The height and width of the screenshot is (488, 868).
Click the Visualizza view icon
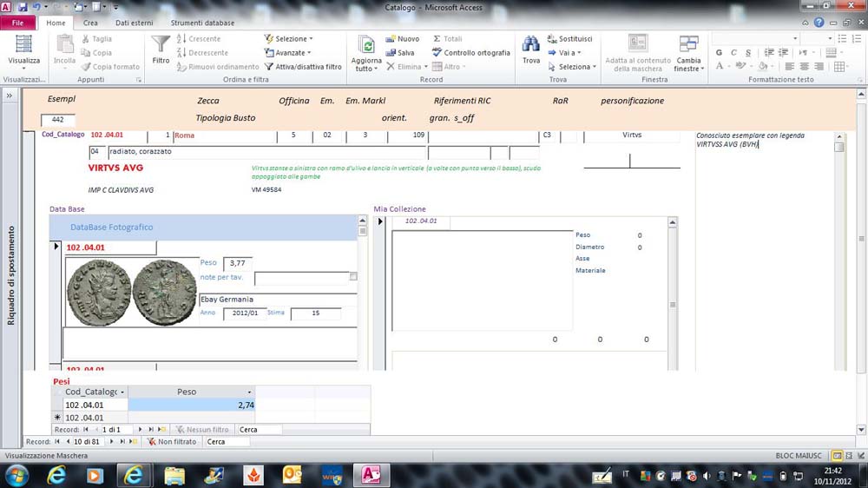pos(23,45)
